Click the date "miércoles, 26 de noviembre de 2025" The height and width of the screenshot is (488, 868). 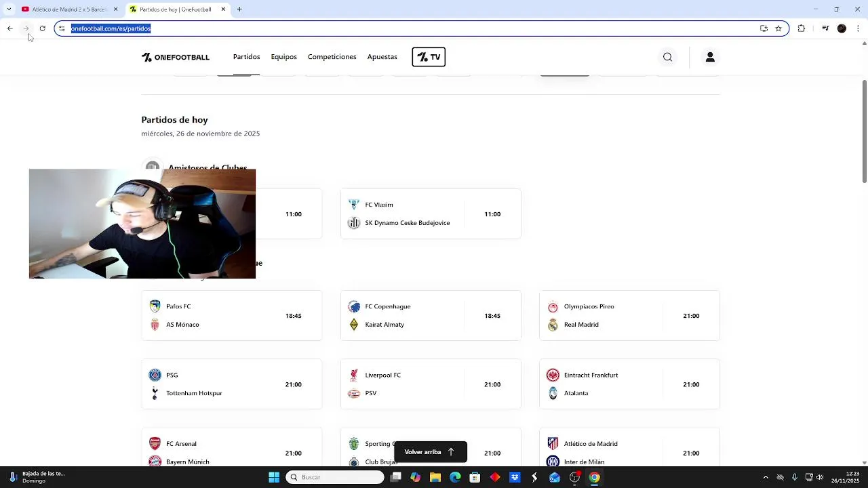click(201, 134)
